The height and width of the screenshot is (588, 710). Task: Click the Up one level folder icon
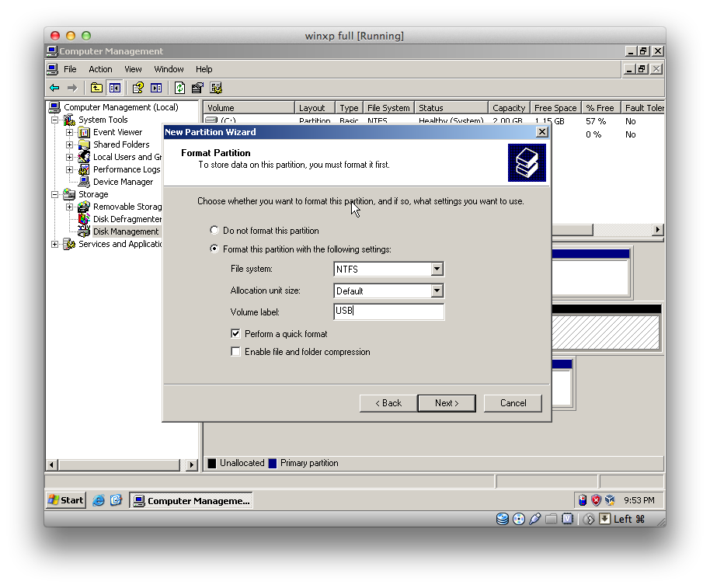click(96, 88)
